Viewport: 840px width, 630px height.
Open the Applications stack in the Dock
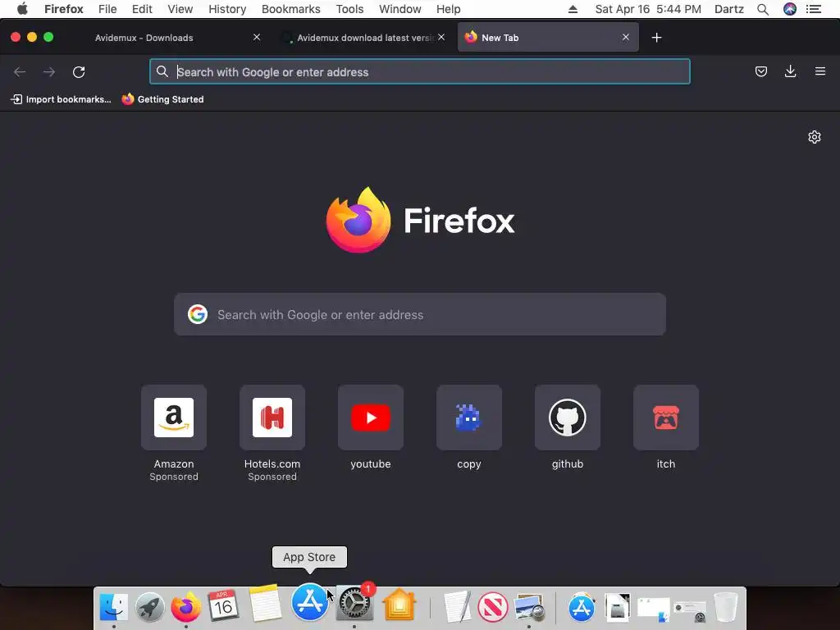pos(582,608)
